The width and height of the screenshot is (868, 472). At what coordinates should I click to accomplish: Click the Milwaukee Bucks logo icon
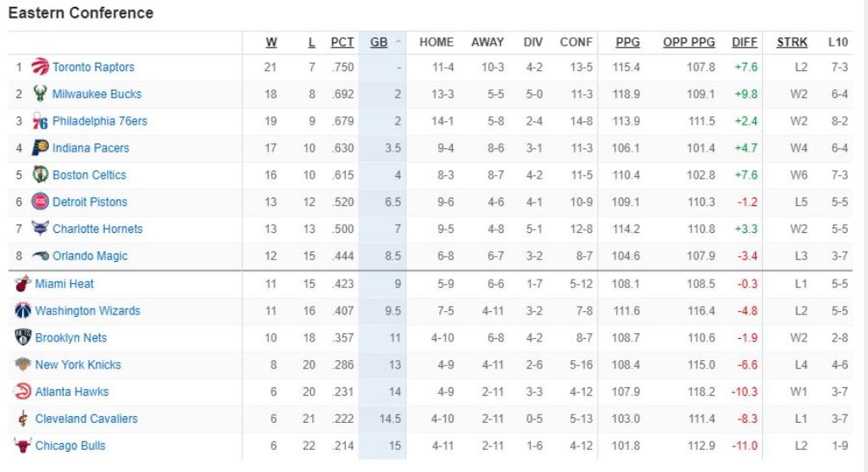40,94
